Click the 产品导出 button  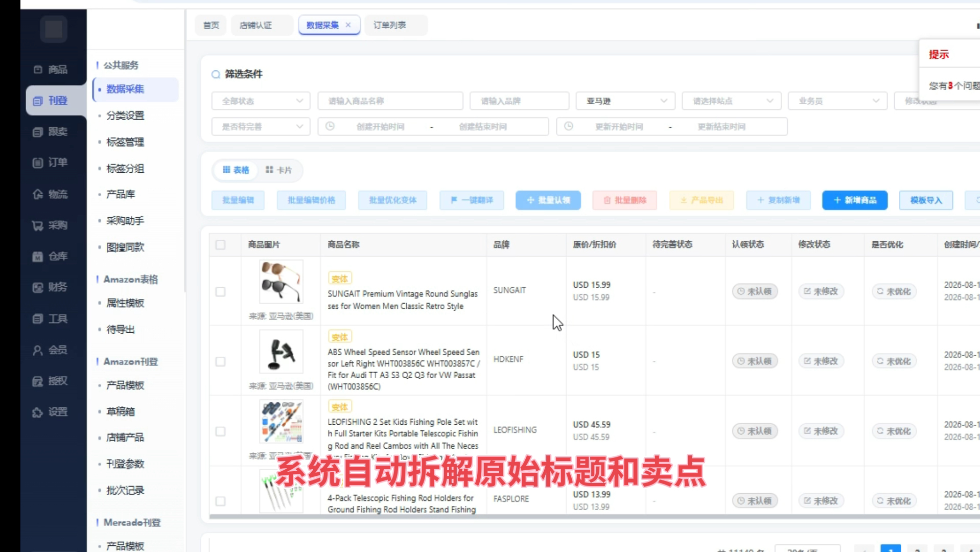(x=702, y=200)
